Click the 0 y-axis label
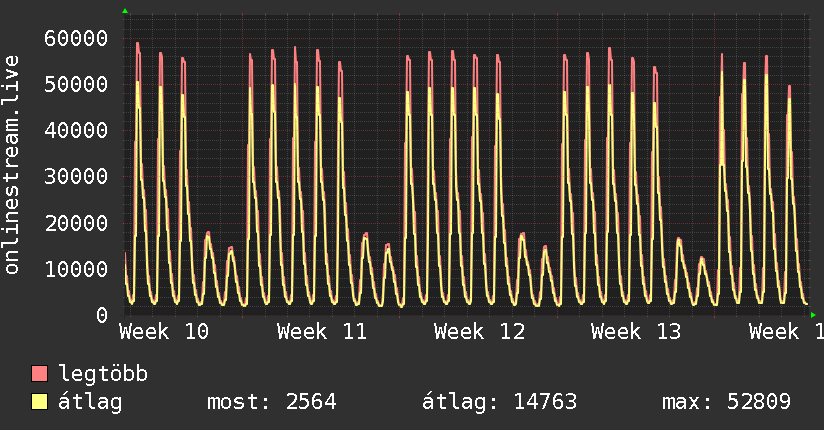The image size is (824, 430). [102, 315]
